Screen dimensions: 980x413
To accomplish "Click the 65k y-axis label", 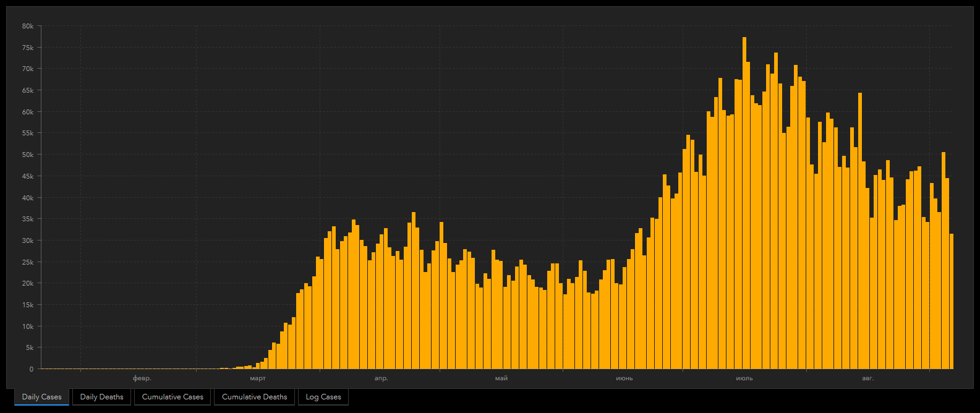I will (27, 90).
